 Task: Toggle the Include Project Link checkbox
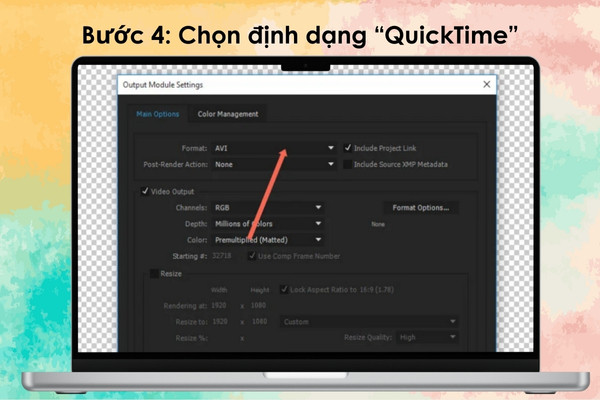click(347, 148)
